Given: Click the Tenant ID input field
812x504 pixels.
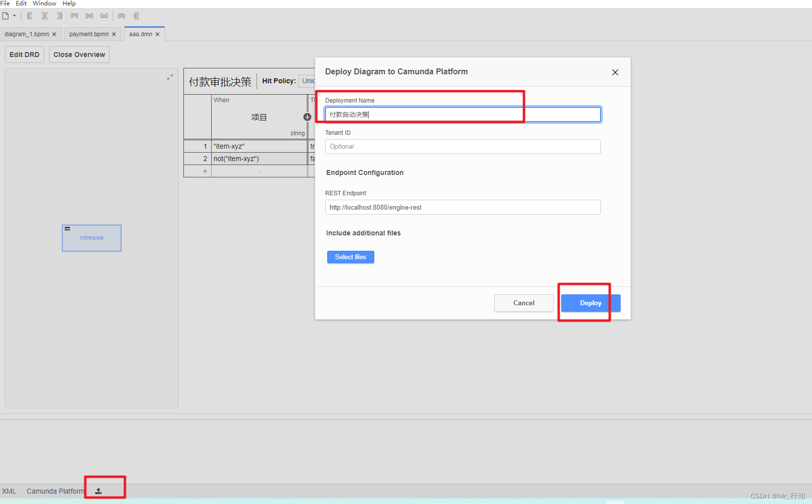Looking at the screenshot, I should coord(463,147).
